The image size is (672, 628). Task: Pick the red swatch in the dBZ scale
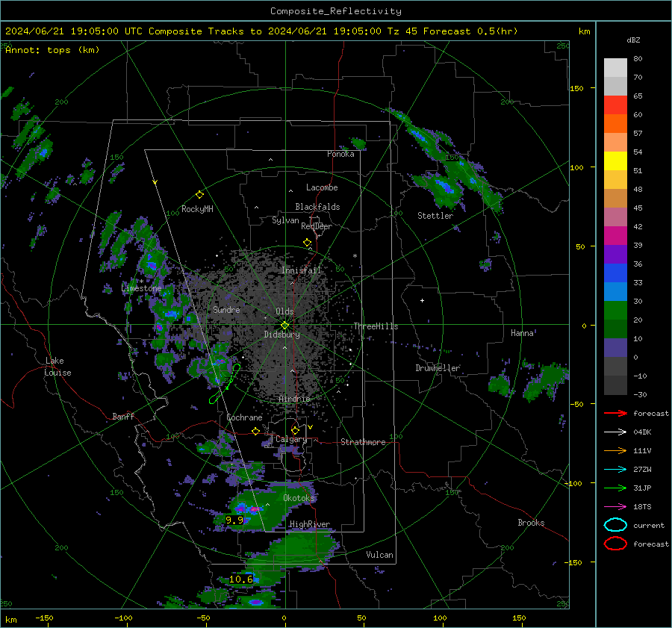(x=615, y=105)
